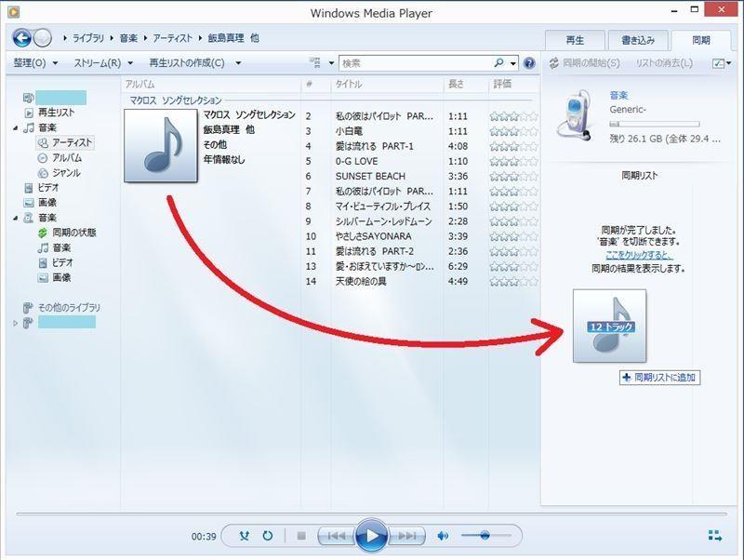This screenshot has width=744, height=560.
Task: Open the search options dropdown arrow
Action: pyautogui.click(x=513, y=63)
